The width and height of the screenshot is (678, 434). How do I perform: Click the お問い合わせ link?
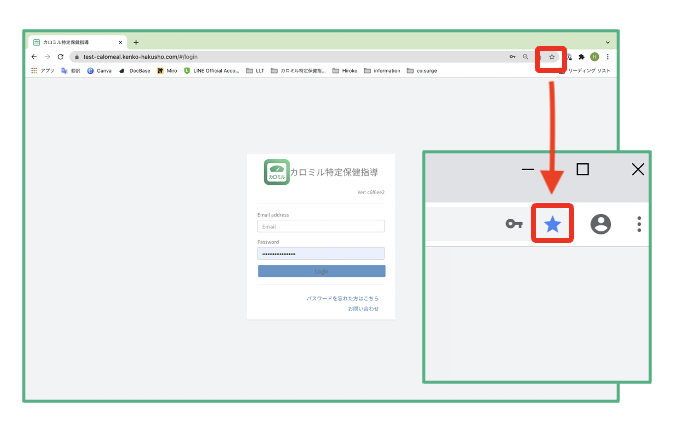pyautogui.click(x=363, y=309)
